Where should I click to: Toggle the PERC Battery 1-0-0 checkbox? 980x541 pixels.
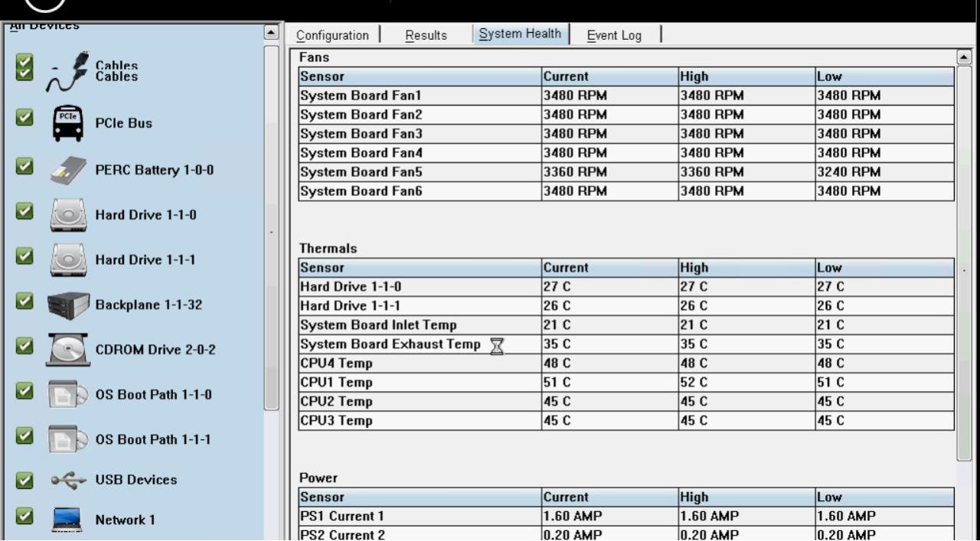(23, 165)
